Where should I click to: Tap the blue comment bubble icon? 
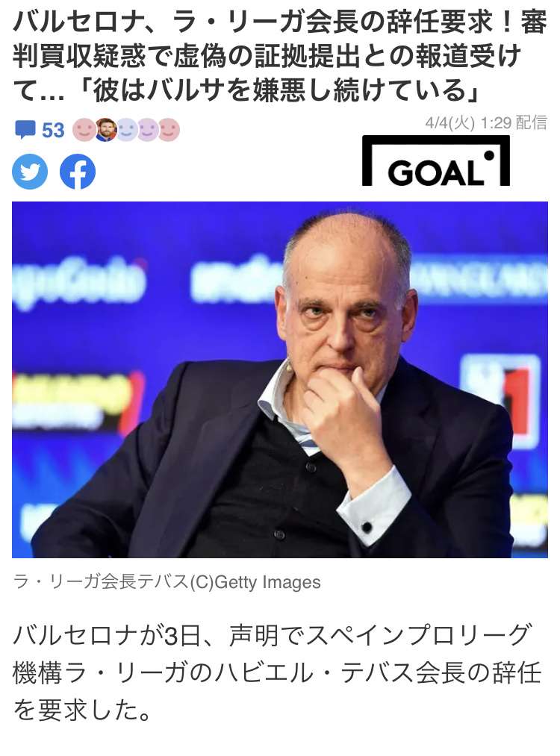point(25,130)
